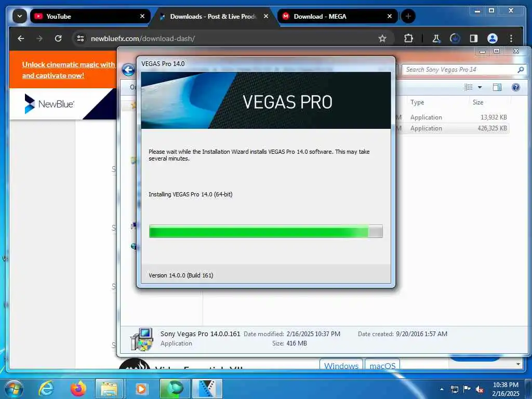Click the muted volume tray icon
The image size is (532, 399).
[480, 389]
